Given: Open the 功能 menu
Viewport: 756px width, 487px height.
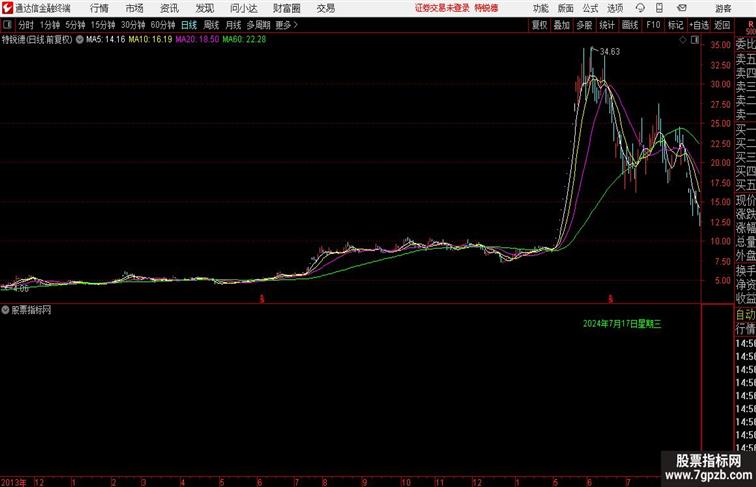Looking at the screenshot, I should click(540, 8).
